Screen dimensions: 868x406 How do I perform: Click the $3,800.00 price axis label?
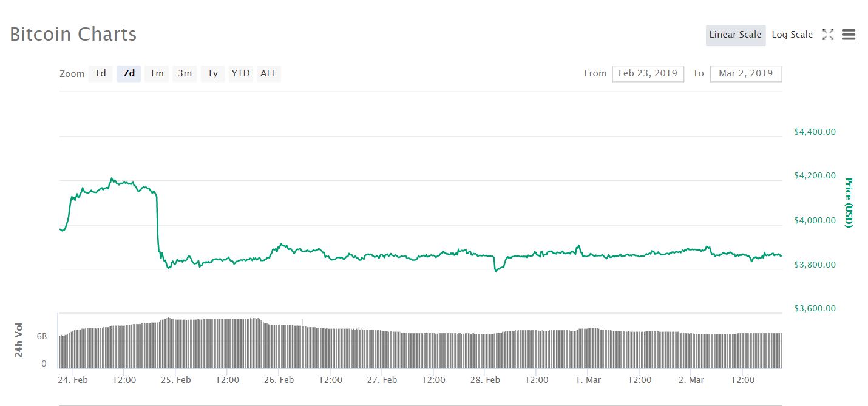(815, 265)
